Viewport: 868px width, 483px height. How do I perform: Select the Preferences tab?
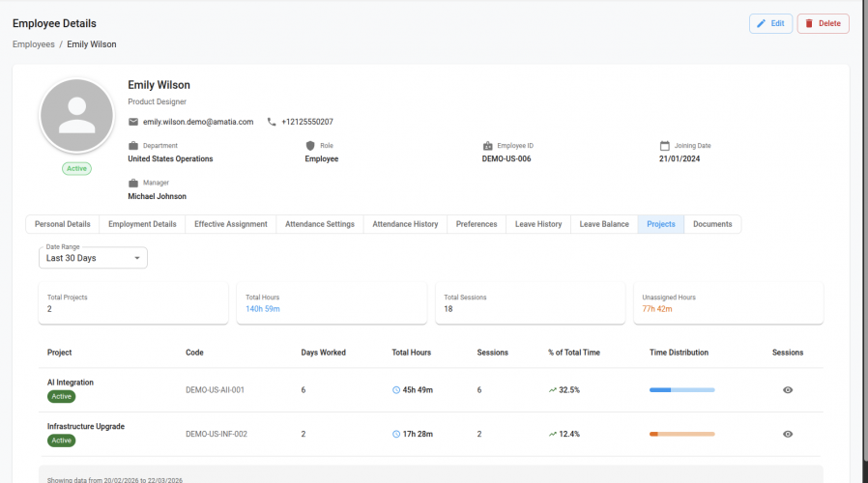coord(477,224)
